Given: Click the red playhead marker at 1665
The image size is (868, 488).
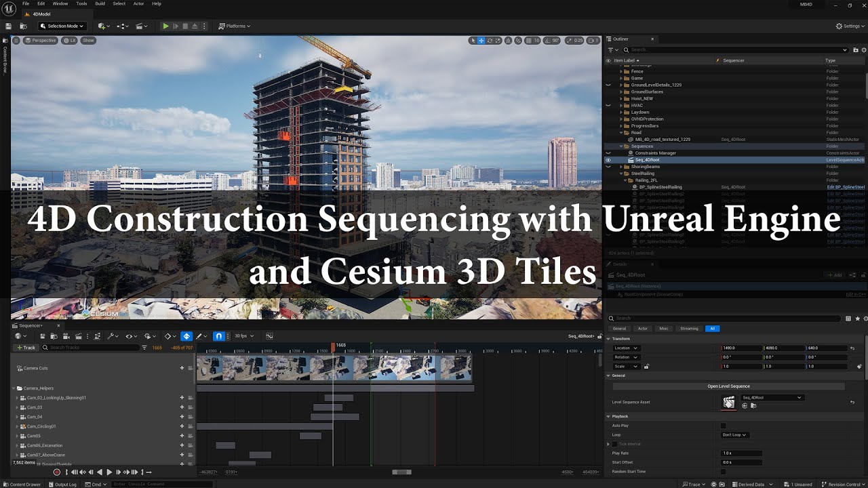Looking at the screenshot, I should click(x=333, y=346).
